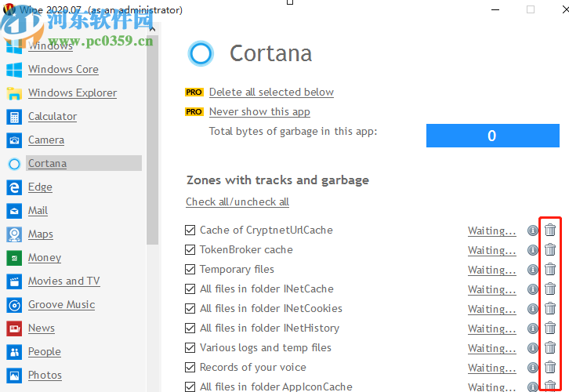Click Delete all selected below link
This screenshot has width=569, height=392.
[x=271, y=93]
